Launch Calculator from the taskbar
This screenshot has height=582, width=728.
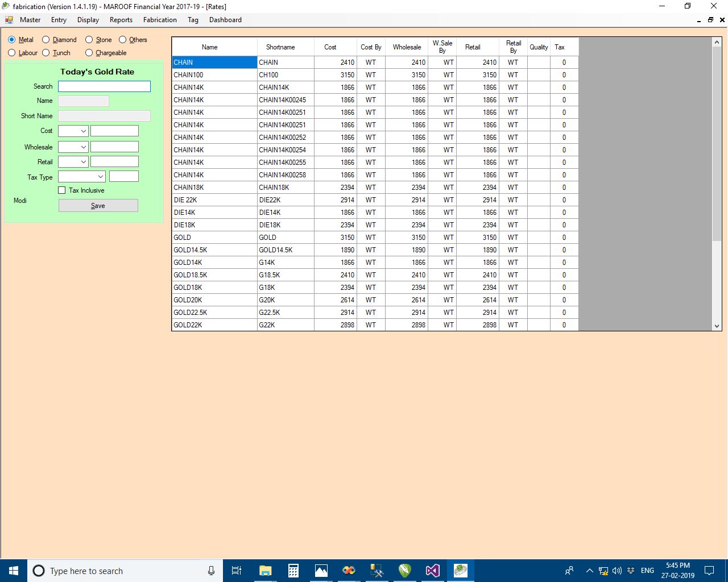click(x=293, y=571)
